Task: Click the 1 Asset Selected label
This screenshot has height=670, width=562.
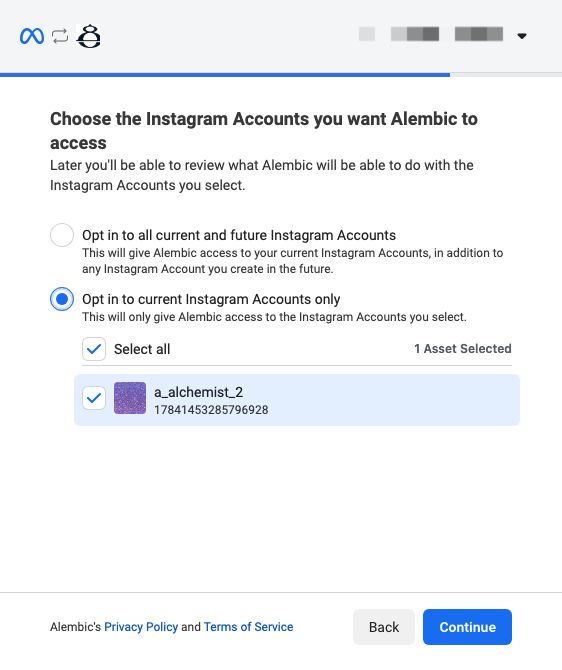Action: (463, 349)
